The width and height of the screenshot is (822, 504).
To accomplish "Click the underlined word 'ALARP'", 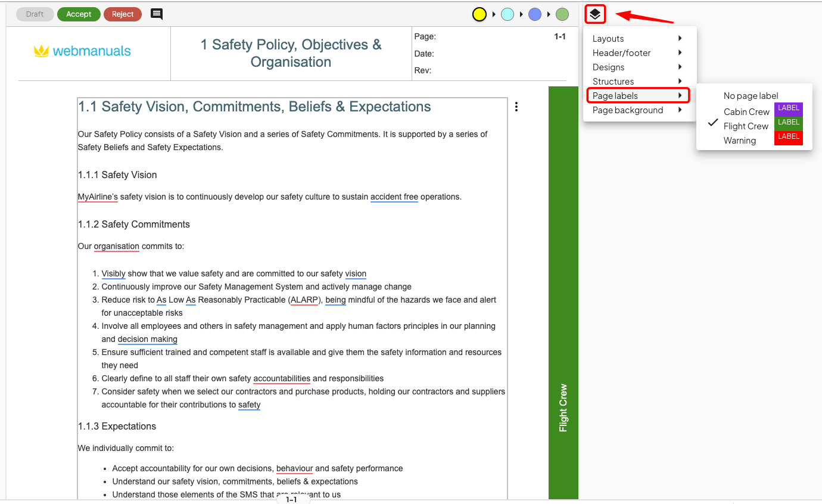I will (x=305, y=300).
